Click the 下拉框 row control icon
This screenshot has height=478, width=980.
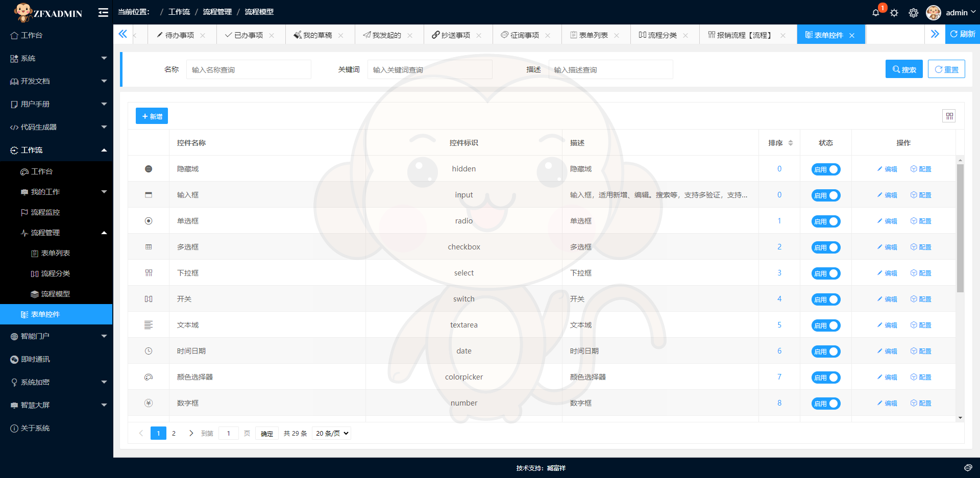point(149,273)
